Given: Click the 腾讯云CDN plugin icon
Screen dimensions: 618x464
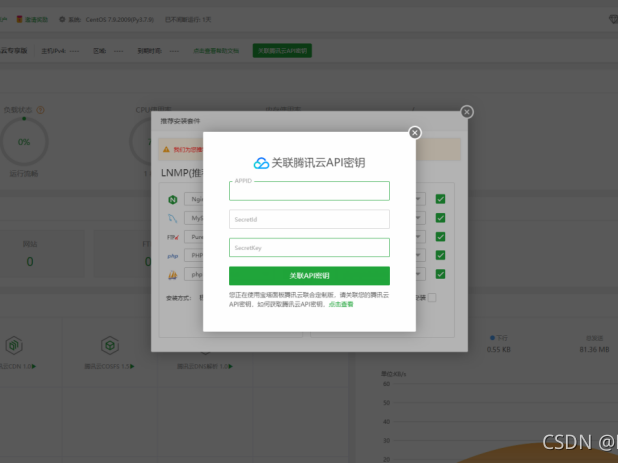Looking at the screenshot, I should coord(14,345).
